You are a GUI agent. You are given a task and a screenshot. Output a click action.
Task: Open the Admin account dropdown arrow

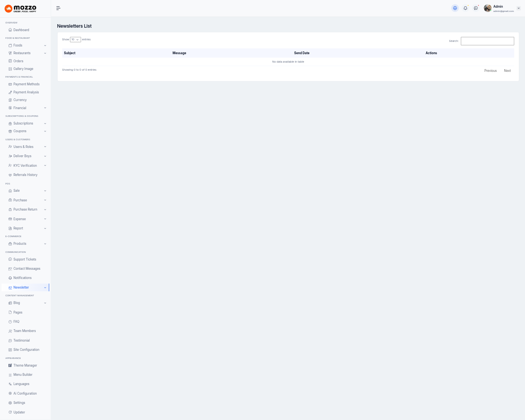tap(518, 8)
